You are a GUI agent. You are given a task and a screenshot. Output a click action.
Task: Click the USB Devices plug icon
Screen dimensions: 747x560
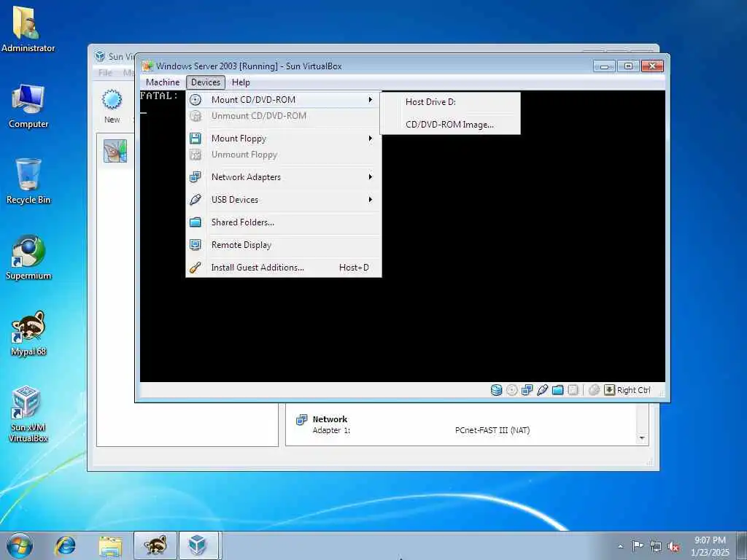pos(196,200)
